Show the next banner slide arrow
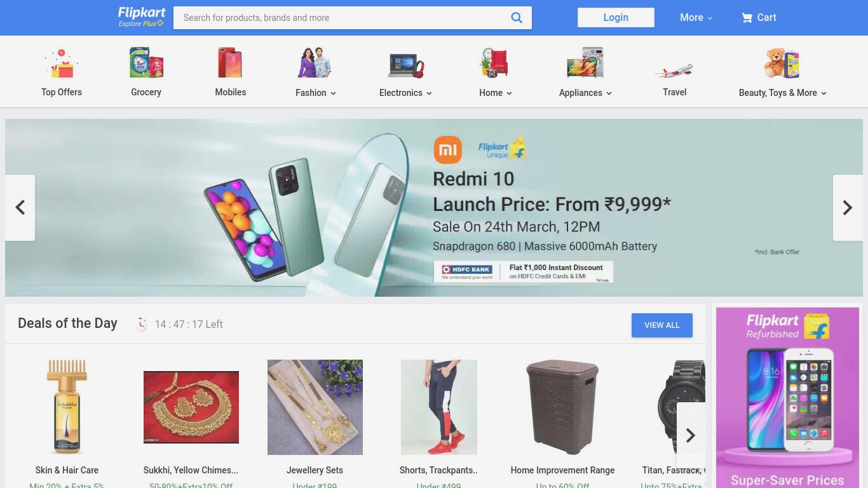868x488 pixels. (848, 208)
